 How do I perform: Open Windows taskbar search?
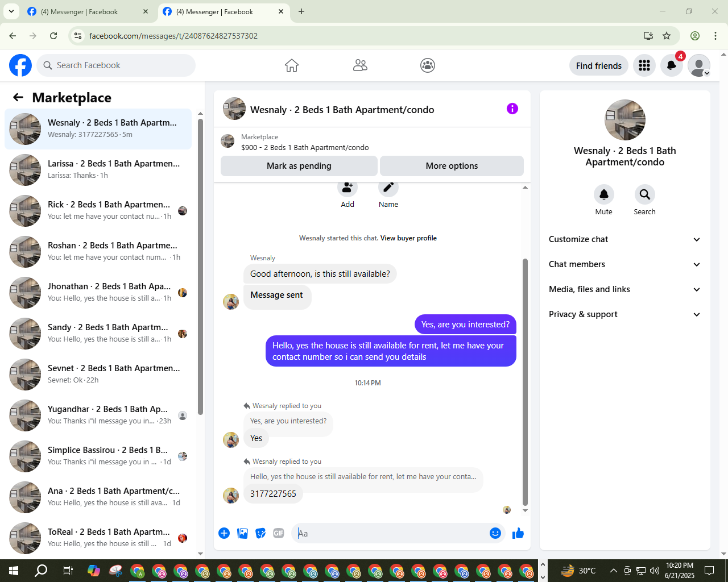point(41,571)
